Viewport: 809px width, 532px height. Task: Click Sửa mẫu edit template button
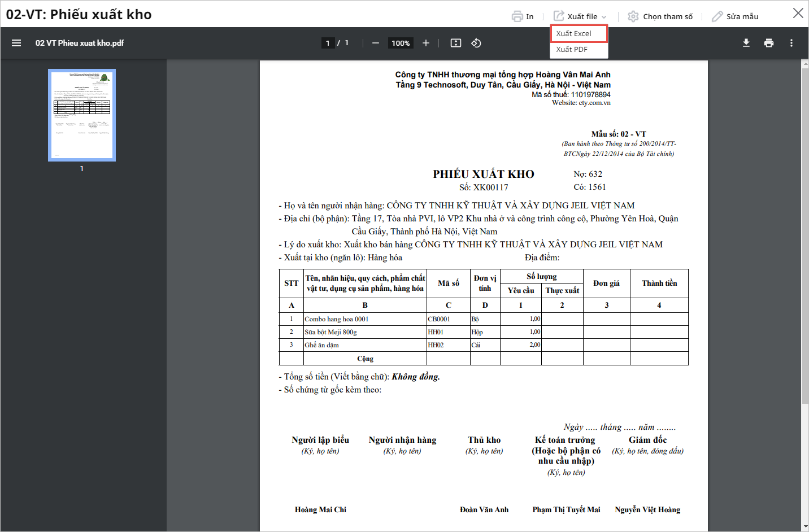[x=735, y=16]
